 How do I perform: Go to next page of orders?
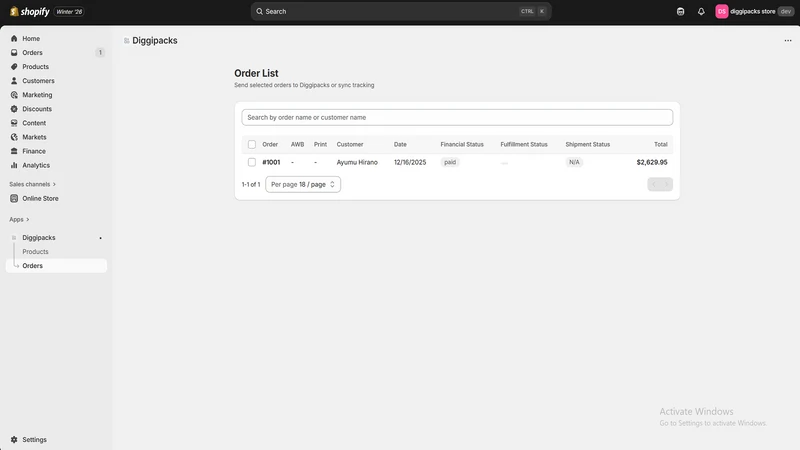(x=666, y=184)
